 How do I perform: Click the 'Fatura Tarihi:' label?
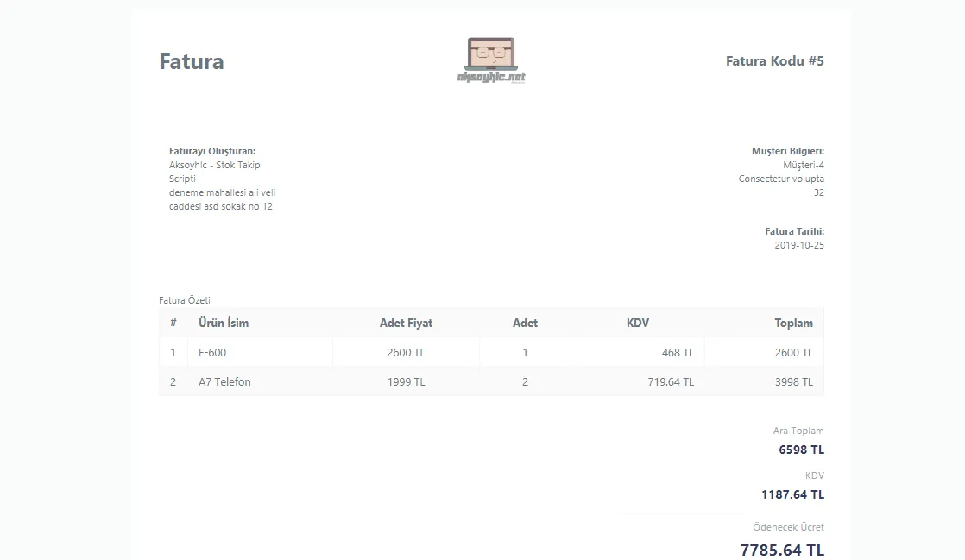(794, 231)
